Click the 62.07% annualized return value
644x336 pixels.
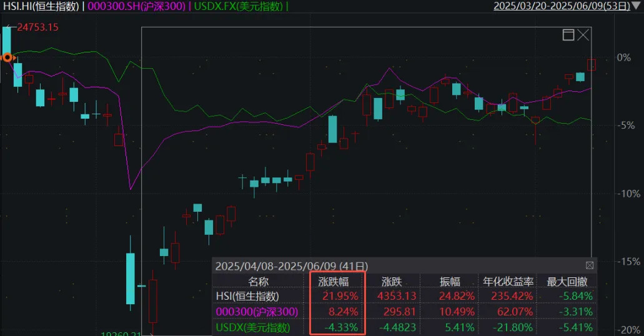click(515, 312)
